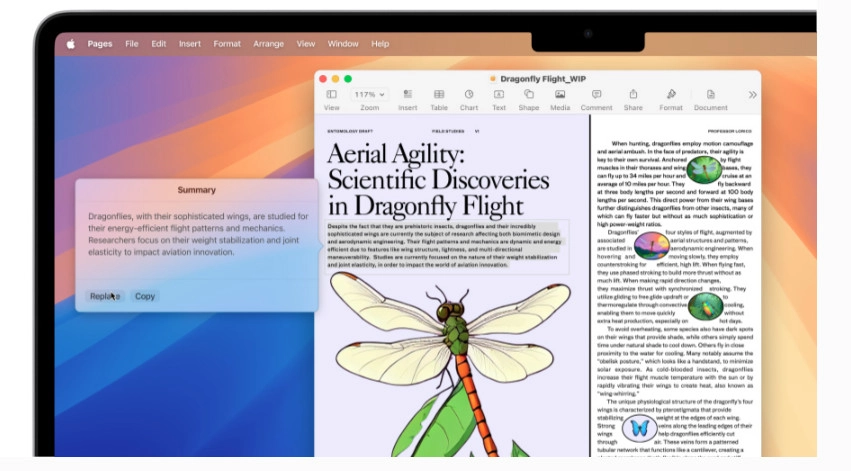
Task: Add a Comment via the toolbar
Action: (596, 95)
